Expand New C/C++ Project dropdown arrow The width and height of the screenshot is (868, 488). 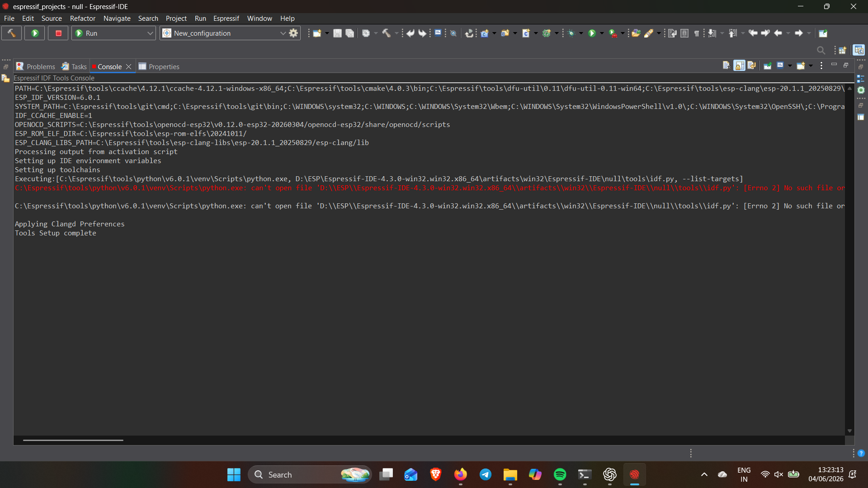[494, 33]
